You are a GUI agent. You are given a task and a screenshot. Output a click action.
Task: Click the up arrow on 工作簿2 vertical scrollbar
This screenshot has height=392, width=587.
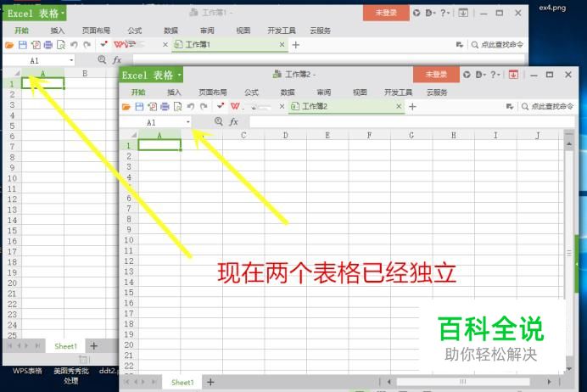[x=569, y=144]
